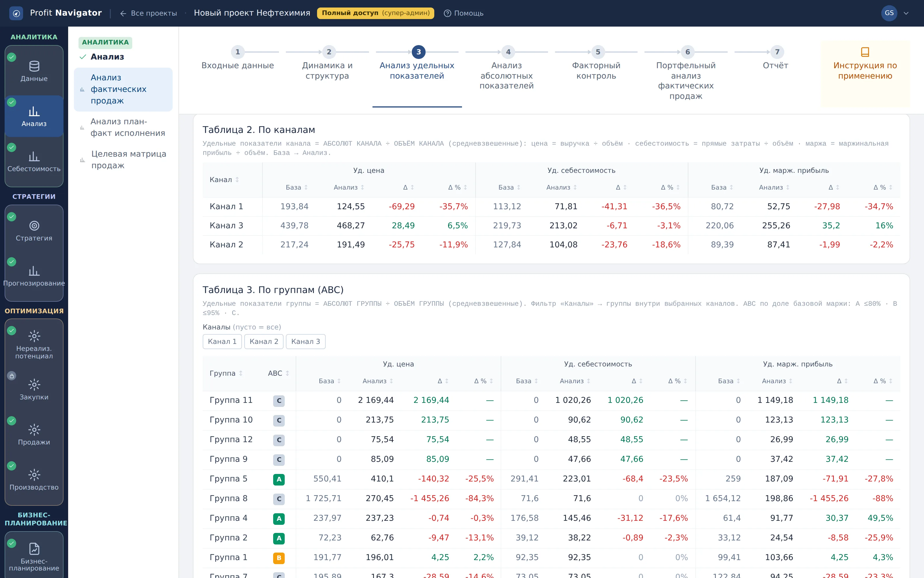Open the Анализ sidebar section
Viewport: 924px width, 578px height.
click(34, 116)
